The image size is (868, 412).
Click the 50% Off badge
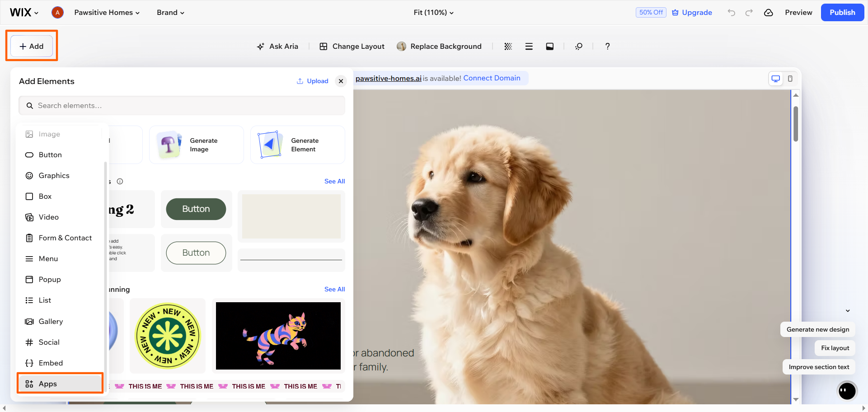coord(651,12)
